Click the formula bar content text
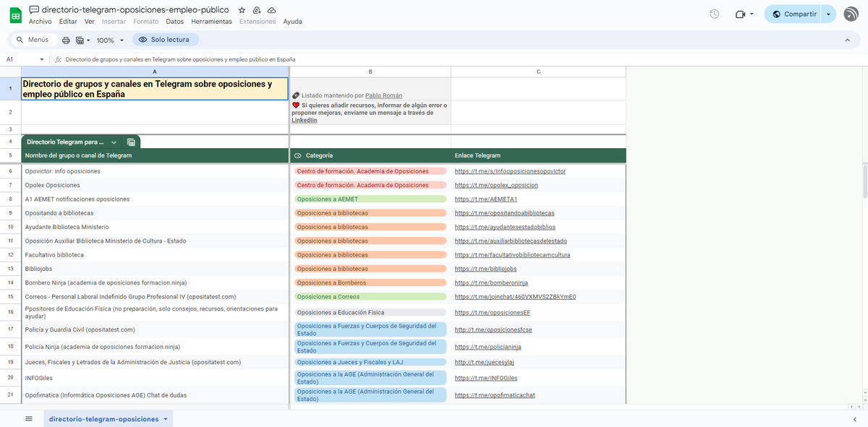The height and width of the screenshot is (427, 868). point(180,59)
